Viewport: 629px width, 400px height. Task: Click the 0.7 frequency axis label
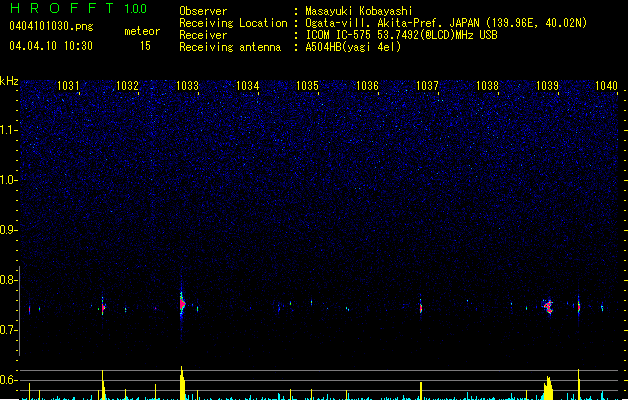tap(9, 330)
